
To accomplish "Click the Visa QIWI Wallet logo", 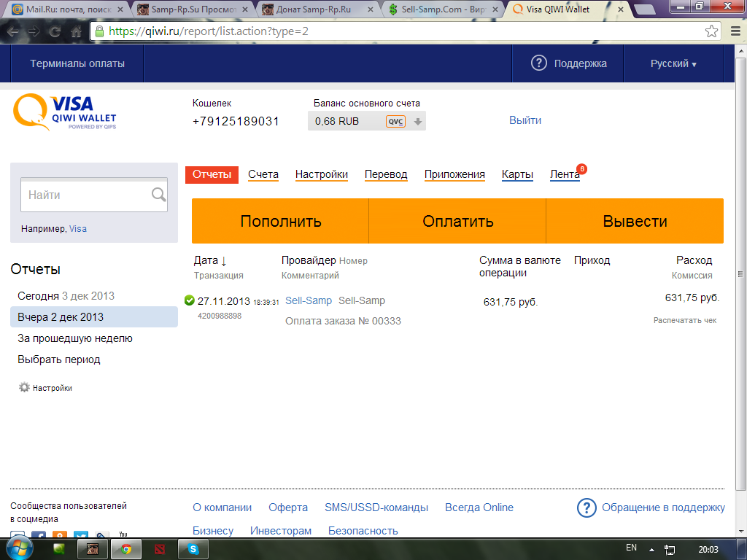I will [64, 112].
